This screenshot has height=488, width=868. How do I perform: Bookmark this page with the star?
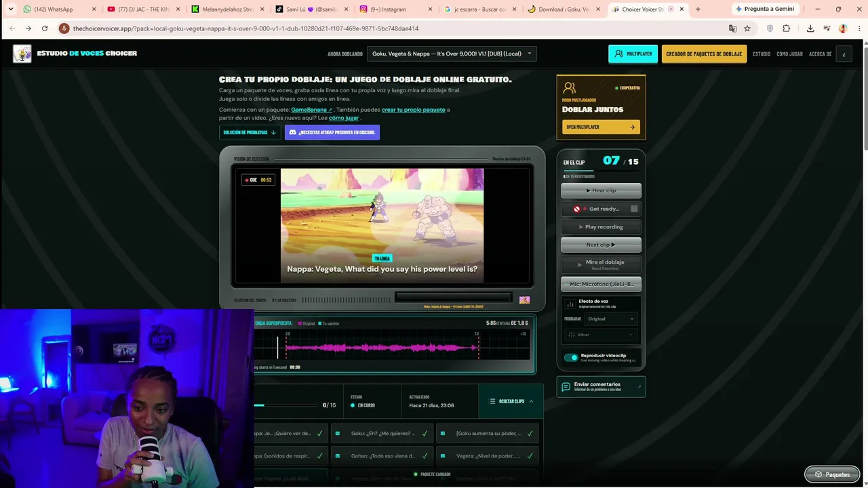coord(747,28)
